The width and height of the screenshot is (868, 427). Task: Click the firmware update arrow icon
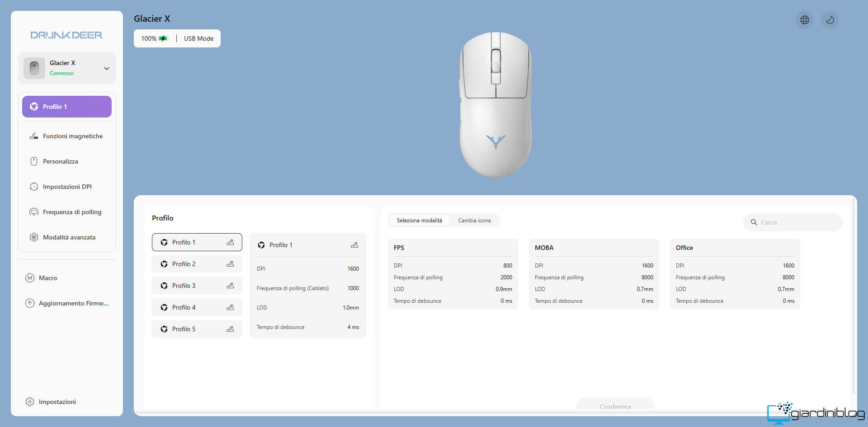[30, 303]
